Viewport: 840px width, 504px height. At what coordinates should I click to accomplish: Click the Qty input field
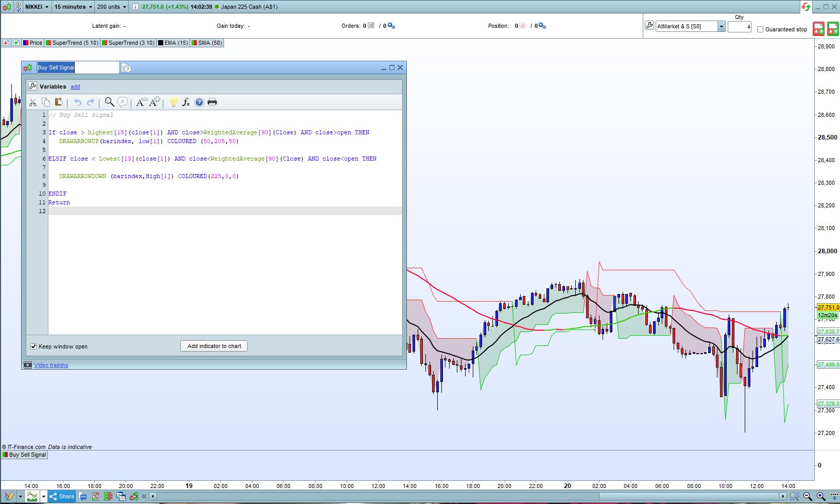coord(739,26)
